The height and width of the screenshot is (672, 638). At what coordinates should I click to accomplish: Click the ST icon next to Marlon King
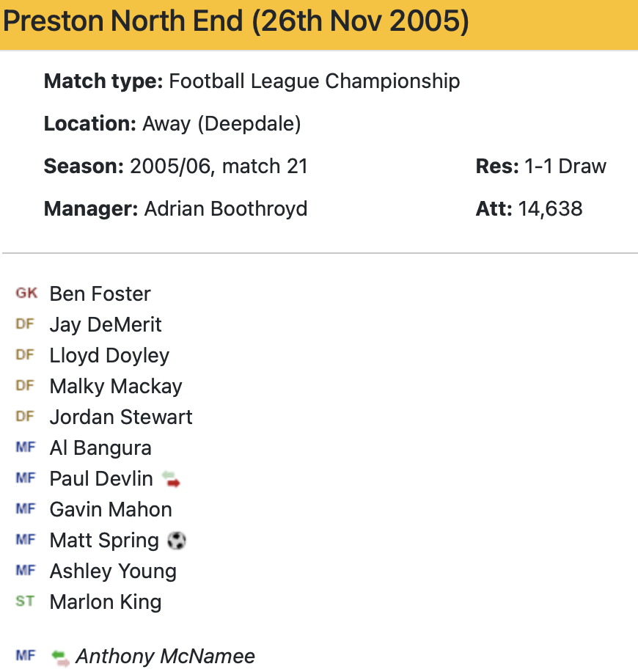(25, 602)
